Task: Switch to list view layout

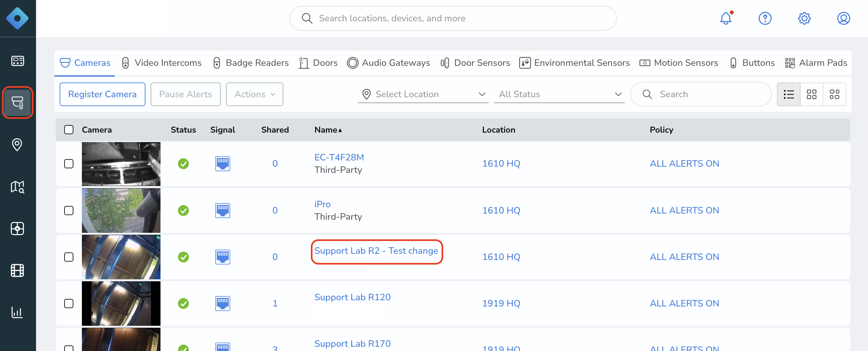Action: pyautogui.click(x=788, y=94)
